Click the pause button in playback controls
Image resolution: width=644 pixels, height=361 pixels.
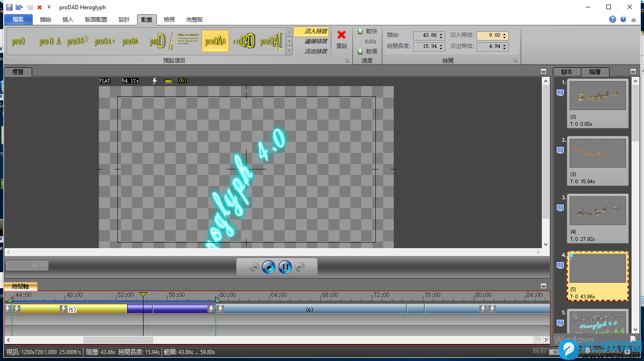point(285,267)
